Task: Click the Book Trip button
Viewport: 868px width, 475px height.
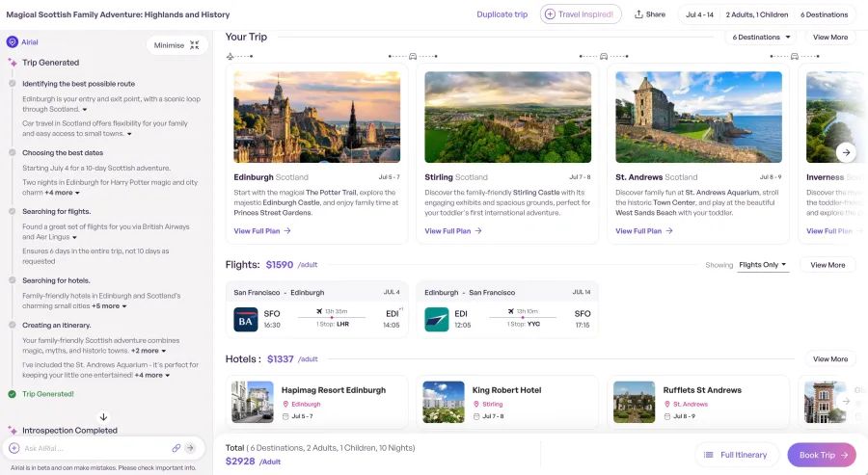Action: tap(821, 455)
